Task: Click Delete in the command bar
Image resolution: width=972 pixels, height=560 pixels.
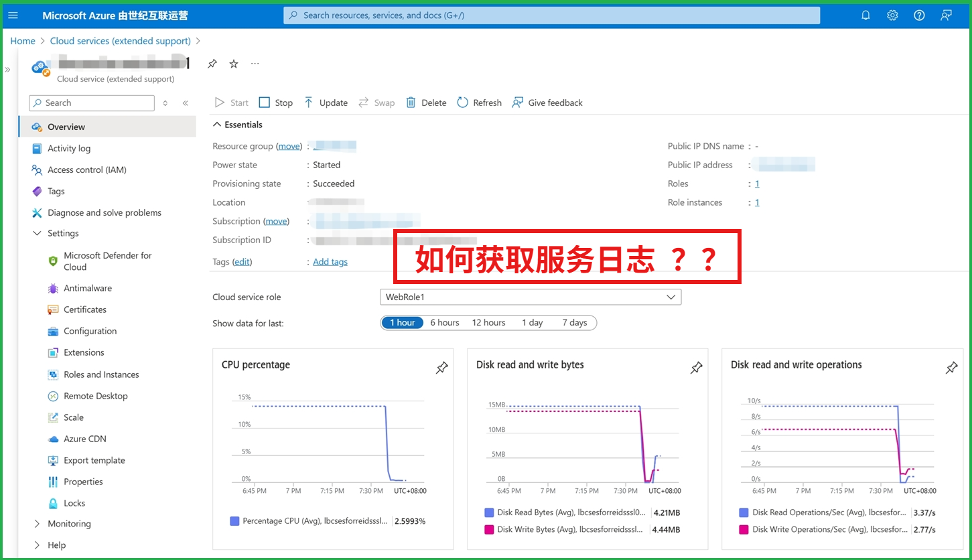Action: 426,102
